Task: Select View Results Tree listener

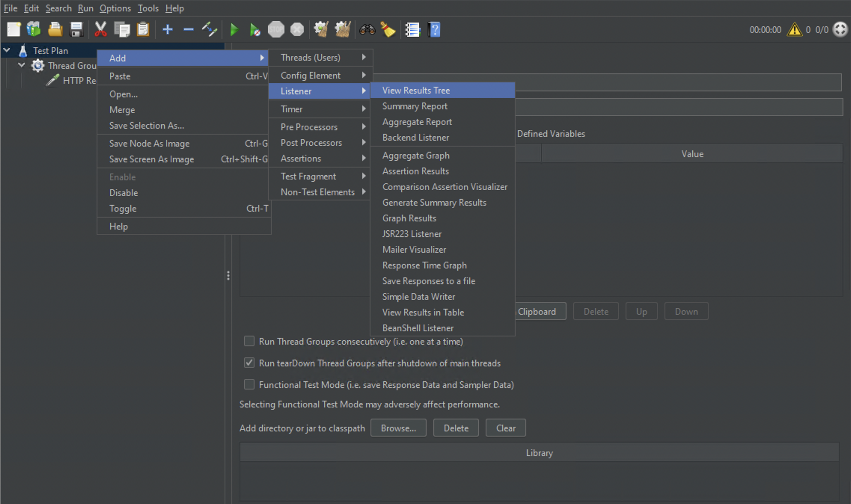Action: click(x=442, y=90)
